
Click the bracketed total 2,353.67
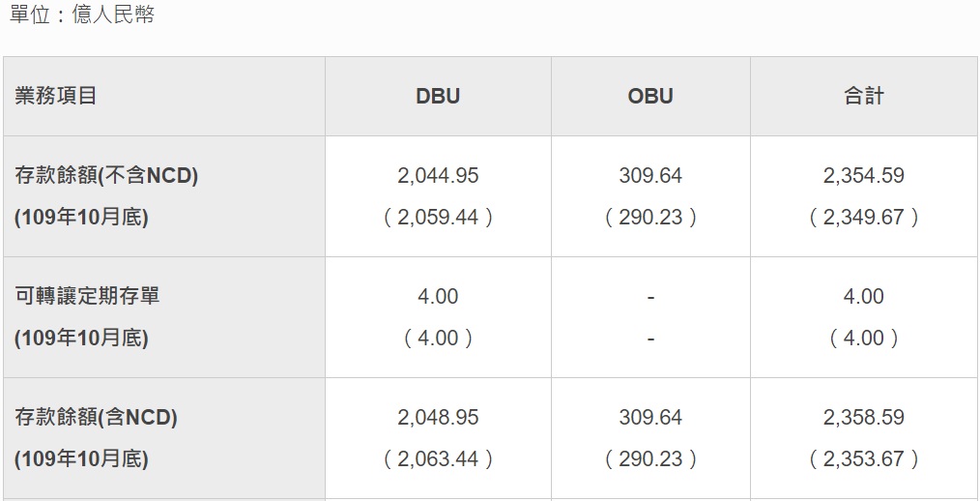[864, 458]
